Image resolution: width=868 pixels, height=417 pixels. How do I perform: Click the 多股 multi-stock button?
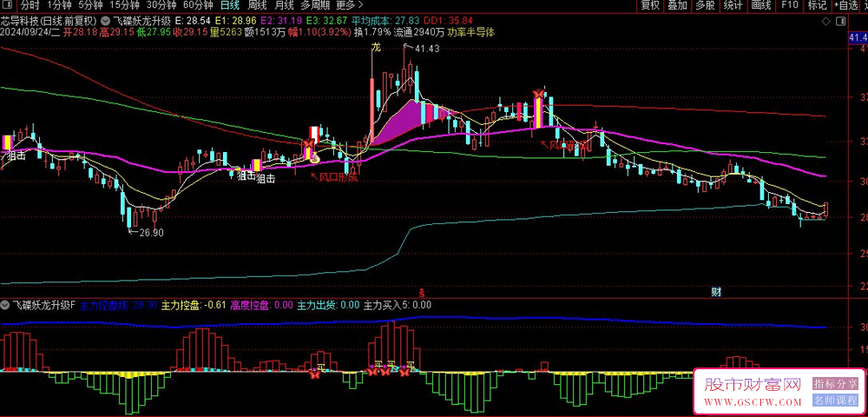[705, 5]
